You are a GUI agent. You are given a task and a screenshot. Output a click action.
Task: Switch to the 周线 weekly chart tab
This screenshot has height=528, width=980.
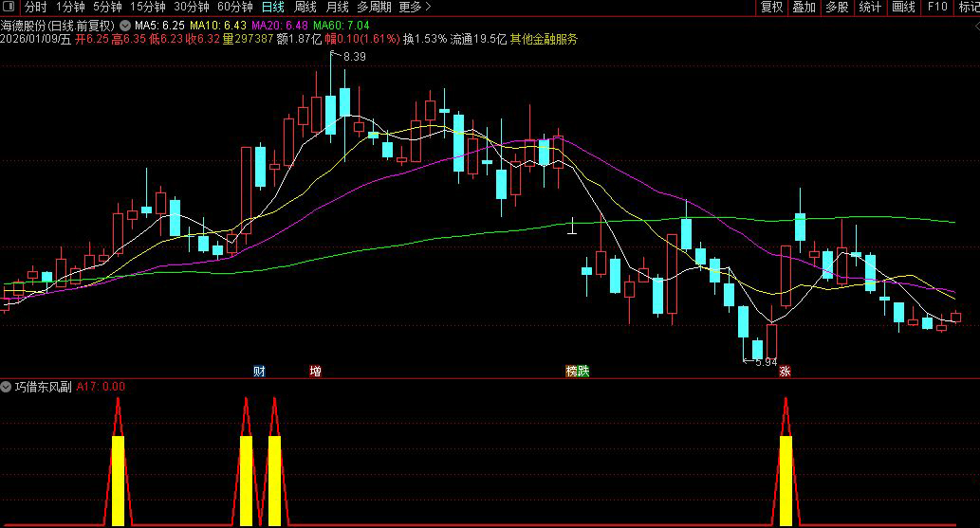305,7
